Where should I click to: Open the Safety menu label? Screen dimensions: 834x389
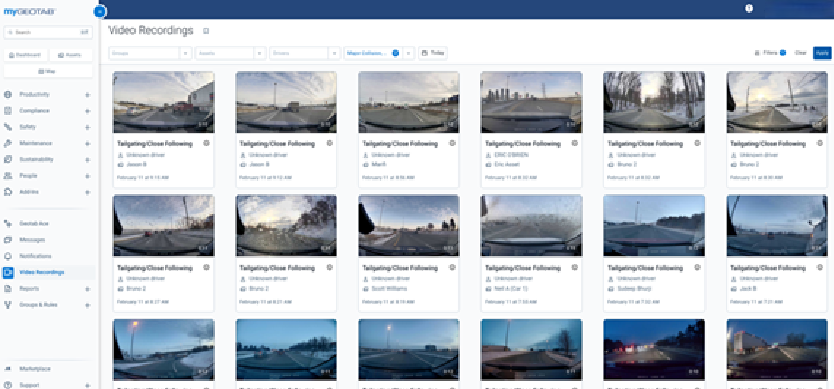(28, 127)
